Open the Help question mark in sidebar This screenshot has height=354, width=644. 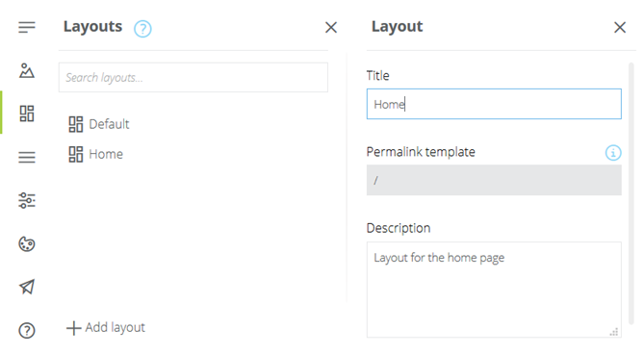coord(27,330)
